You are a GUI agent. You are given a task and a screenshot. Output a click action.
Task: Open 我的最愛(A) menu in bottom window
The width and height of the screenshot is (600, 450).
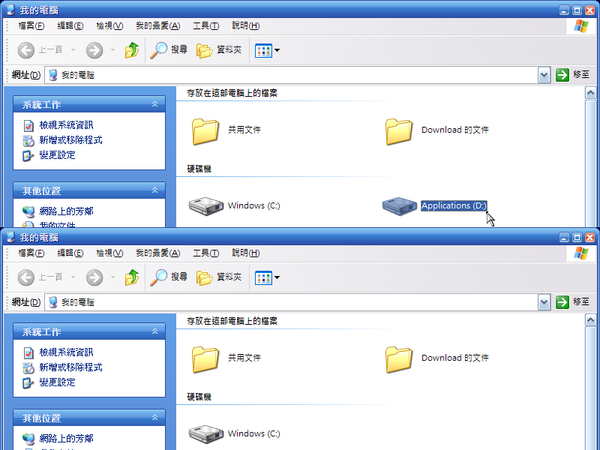pyautogui.click(x=158, y=253)
